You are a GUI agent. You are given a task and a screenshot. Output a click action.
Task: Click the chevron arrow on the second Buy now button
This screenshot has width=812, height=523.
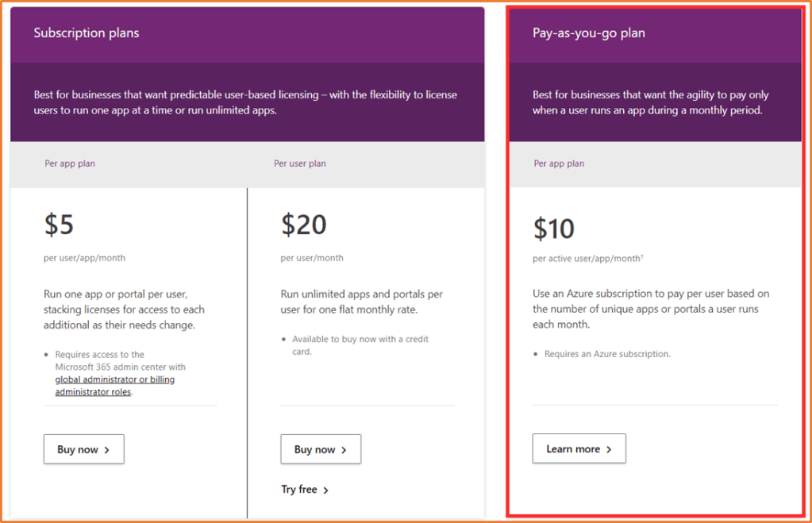(344, 449)
